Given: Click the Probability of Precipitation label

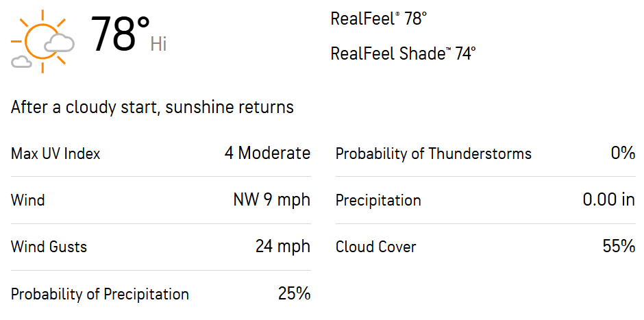Looking at the screenshot, I should [x=100, y=295].
